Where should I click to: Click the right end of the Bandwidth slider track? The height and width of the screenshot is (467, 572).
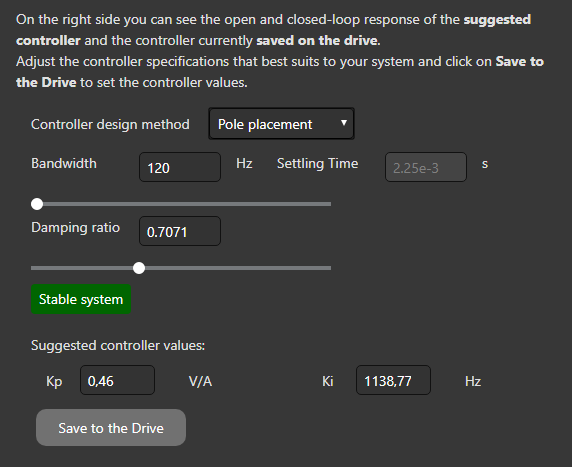click(329, 204)
